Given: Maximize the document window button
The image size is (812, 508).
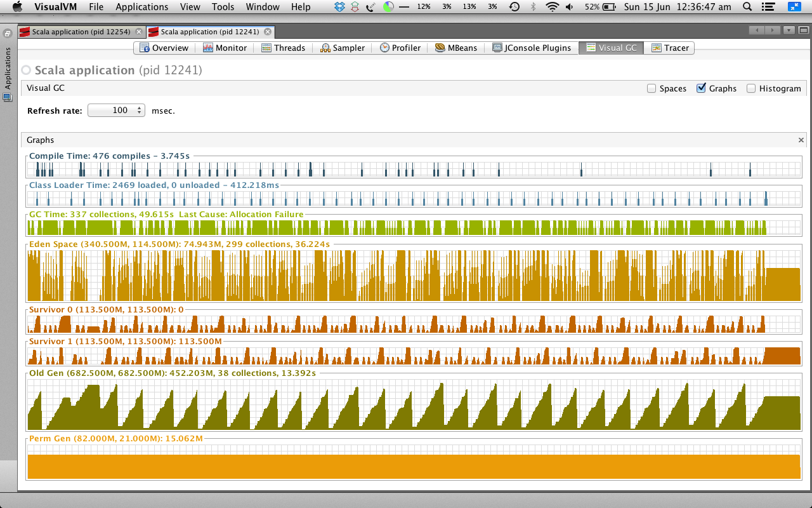Looking at the screenshot, I should pyautogui.click(x=802, y=30).
